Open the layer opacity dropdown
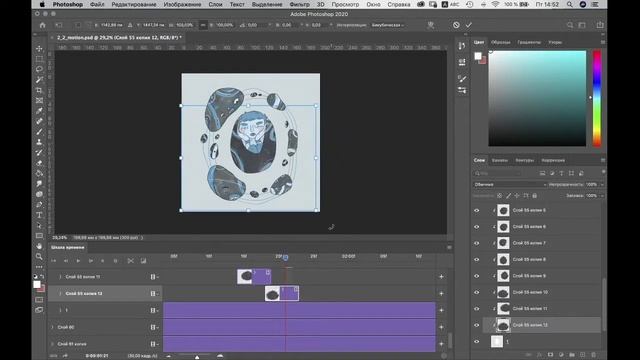The height and width of the screenshot is (360, 640). click(x=602, y=184)
